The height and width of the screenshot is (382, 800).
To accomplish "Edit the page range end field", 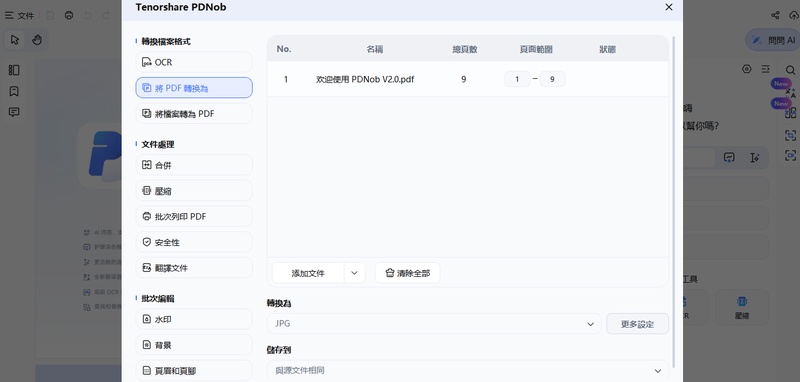I will click(x=553, y=79).
